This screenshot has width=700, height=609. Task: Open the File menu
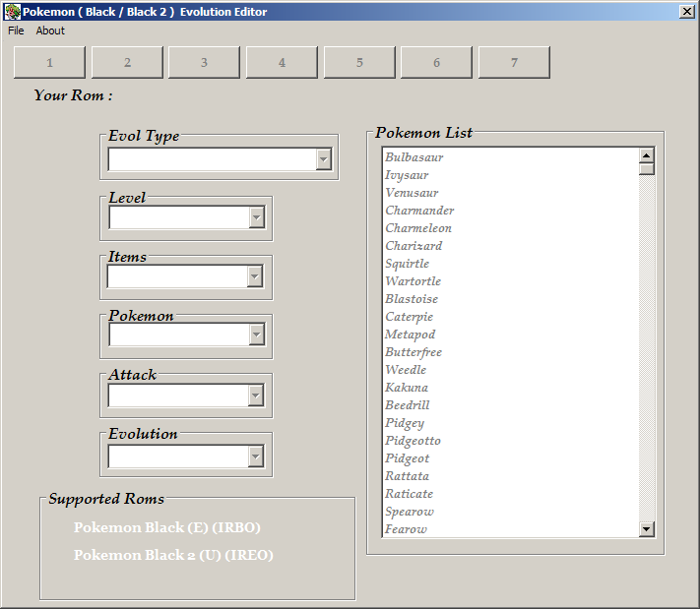point(16,30)
